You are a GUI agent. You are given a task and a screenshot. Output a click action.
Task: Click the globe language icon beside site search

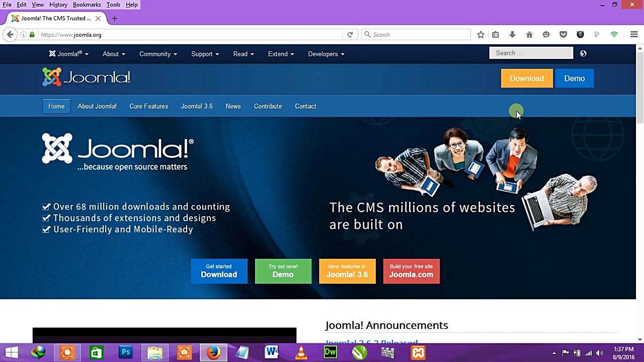click(583, 53)
